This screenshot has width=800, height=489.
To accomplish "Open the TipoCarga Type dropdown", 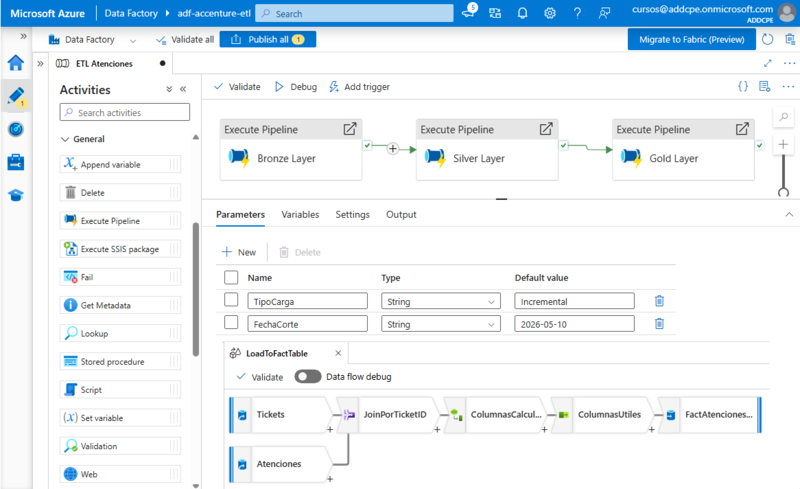I will 440,301.
